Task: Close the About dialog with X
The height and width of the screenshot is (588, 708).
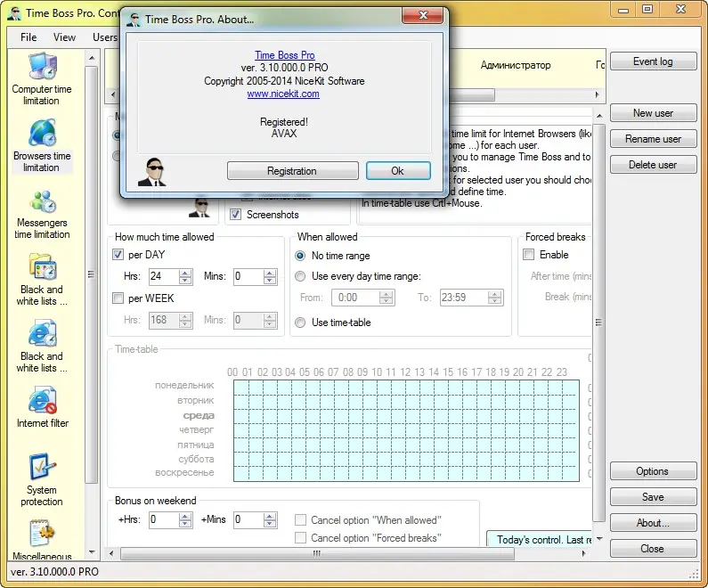Action: point(423,15)
